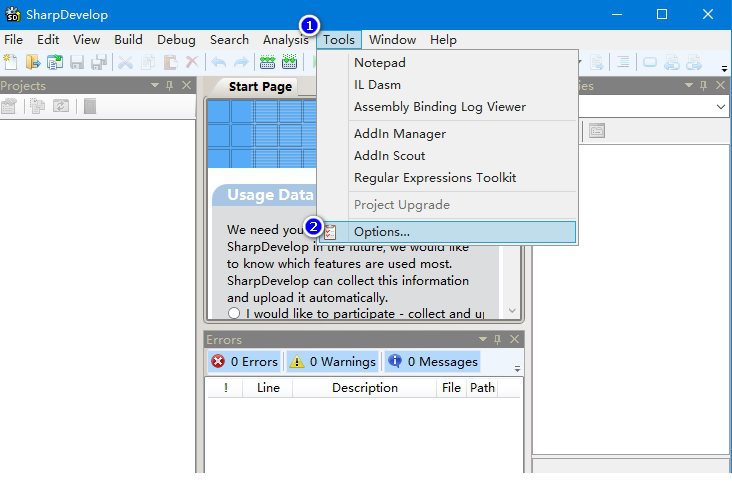
Task: Pin the Projects panel
Action: (x=169, y=85)
